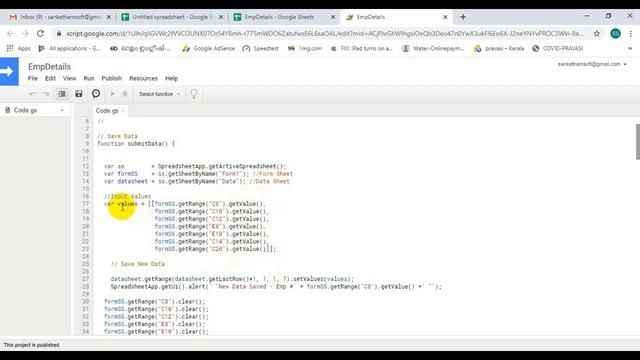Click the address bar URL
This screenshot has height=360, width=640.
tap(324, 33)
